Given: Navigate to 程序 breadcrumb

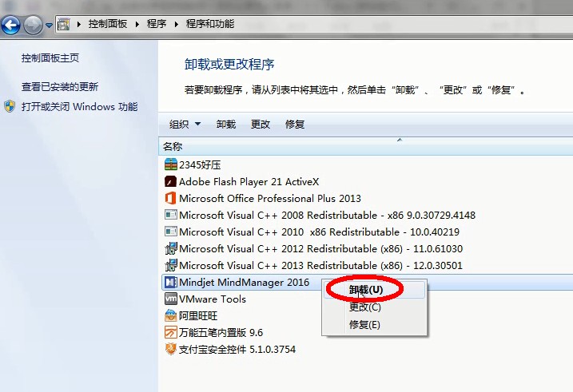Looking at the screenshot, I should tap(157, 24).
